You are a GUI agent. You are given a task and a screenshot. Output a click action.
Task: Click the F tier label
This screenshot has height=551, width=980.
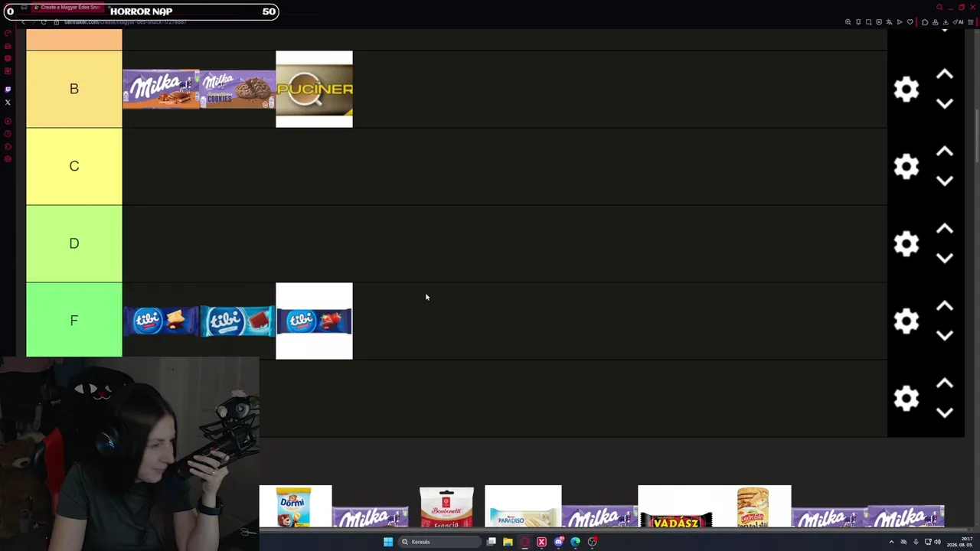tap(74, 321)
